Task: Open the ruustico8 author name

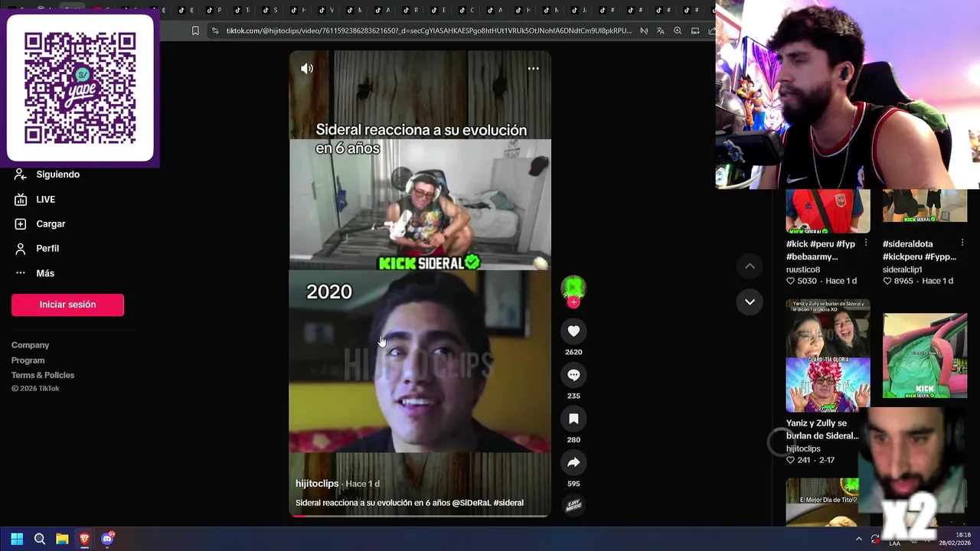Action: (803, 269)
